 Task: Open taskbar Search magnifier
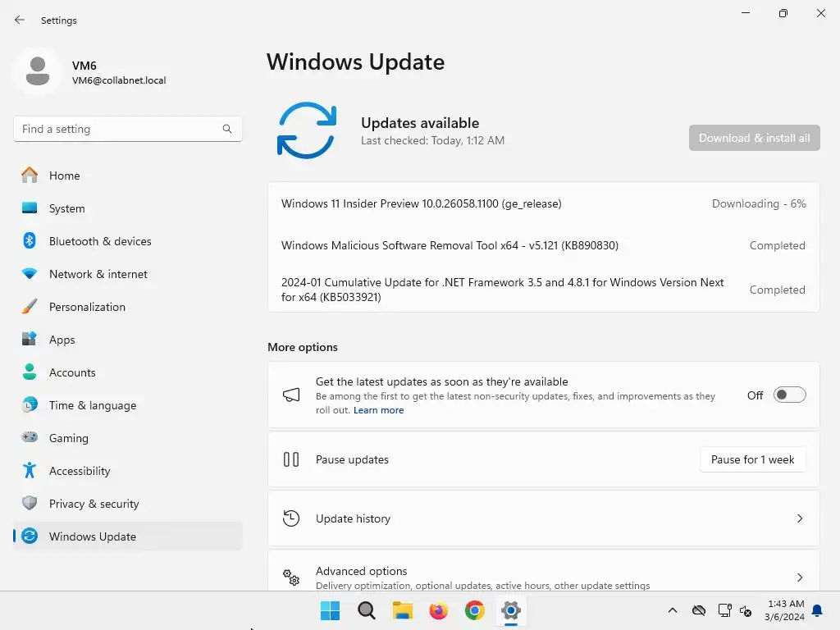click(367, 610)
